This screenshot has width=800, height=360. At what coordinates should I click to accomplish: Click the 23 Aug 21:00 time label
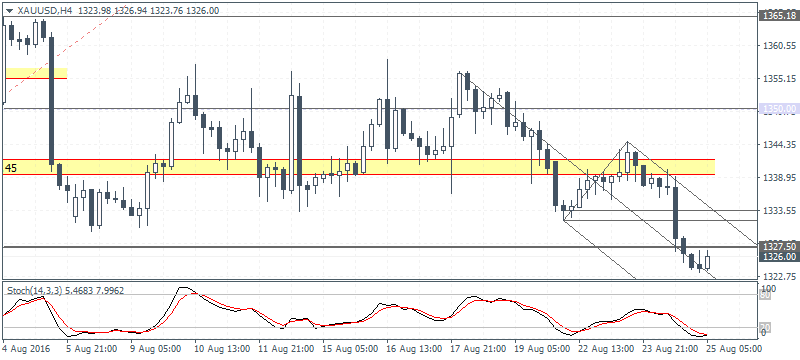pyautogui.click(x=669, y=350)
